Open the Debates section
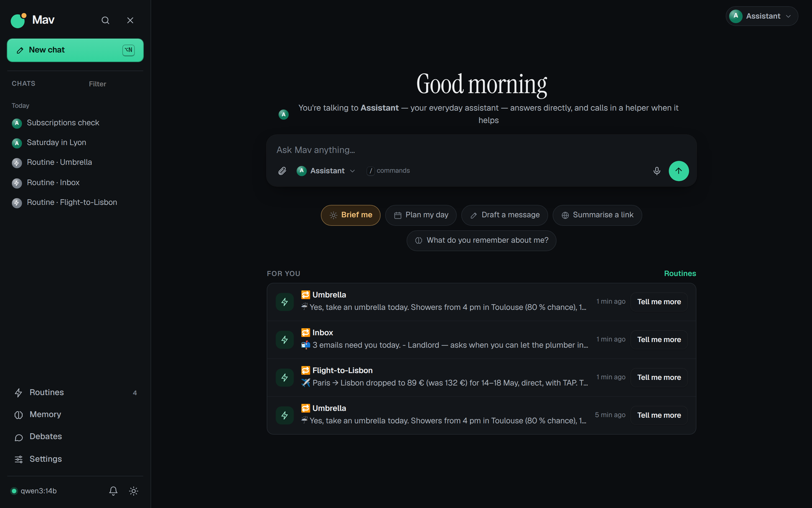Screen dimensions: 812x508 pos(75,437)
